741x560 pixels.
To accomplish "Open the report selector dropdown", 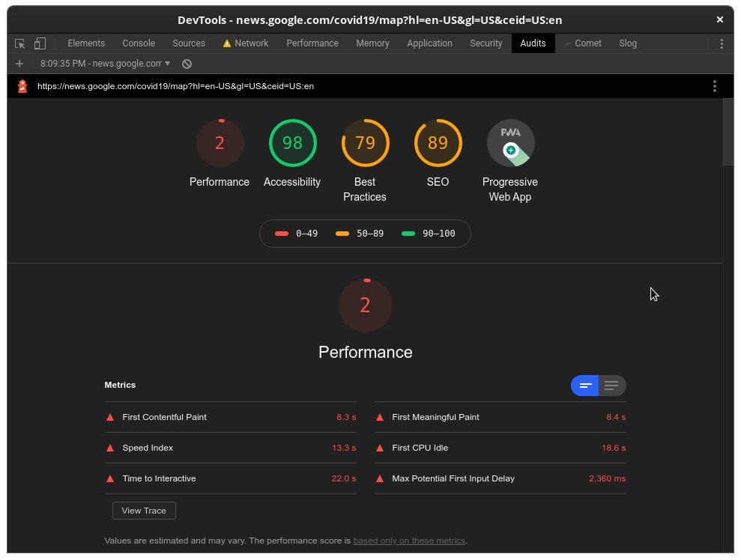I will tap(105, 64).
